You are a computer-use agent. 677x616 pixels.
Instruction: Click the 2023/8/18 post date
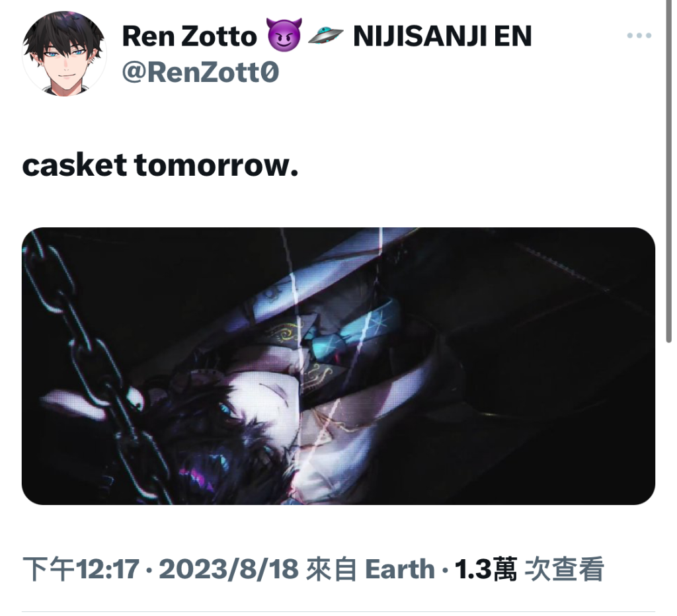(228, 569)
